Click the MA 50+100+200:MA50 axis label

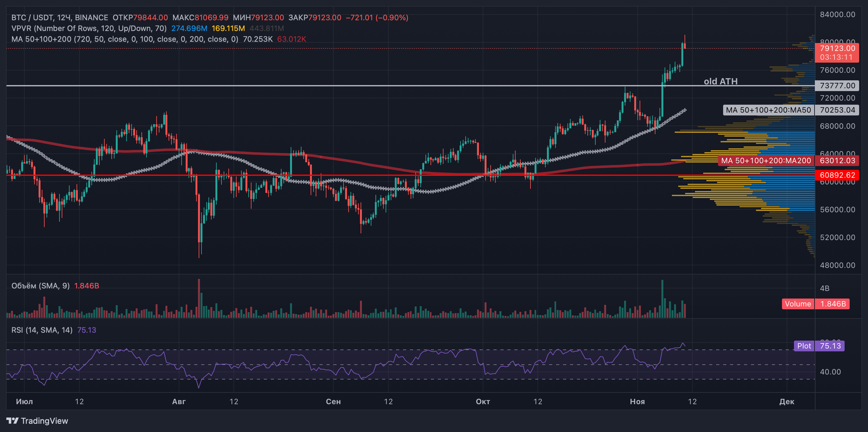(769, 110)
